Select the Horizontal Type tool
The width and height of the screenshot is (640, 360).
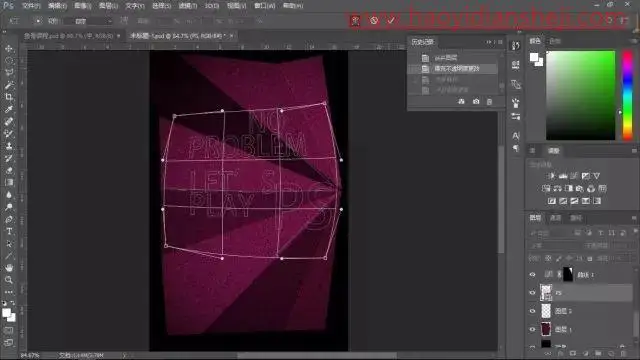(x=9, y=231)
